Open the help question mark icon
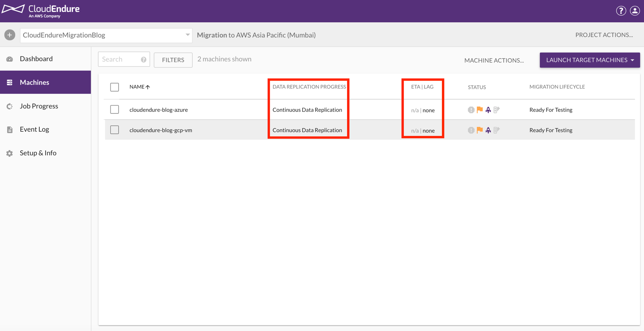The width and height of the screenshot is (644, 331). 621,11
